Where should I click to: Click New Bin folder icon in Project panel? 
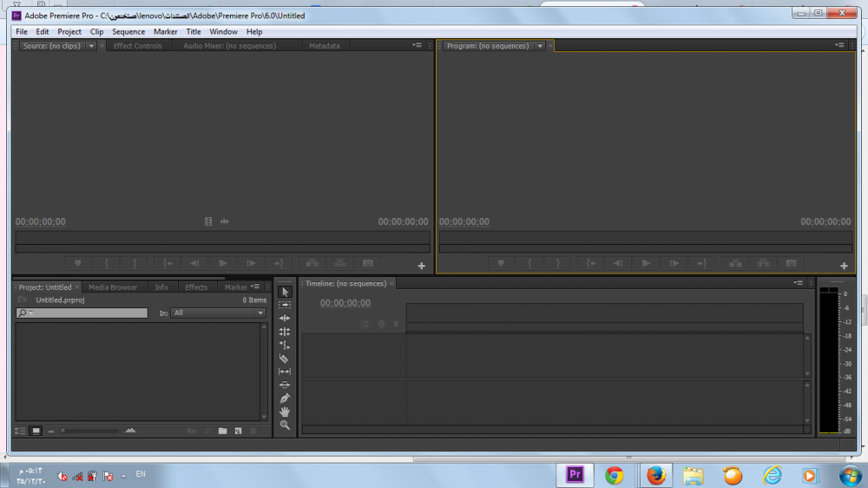222,431
